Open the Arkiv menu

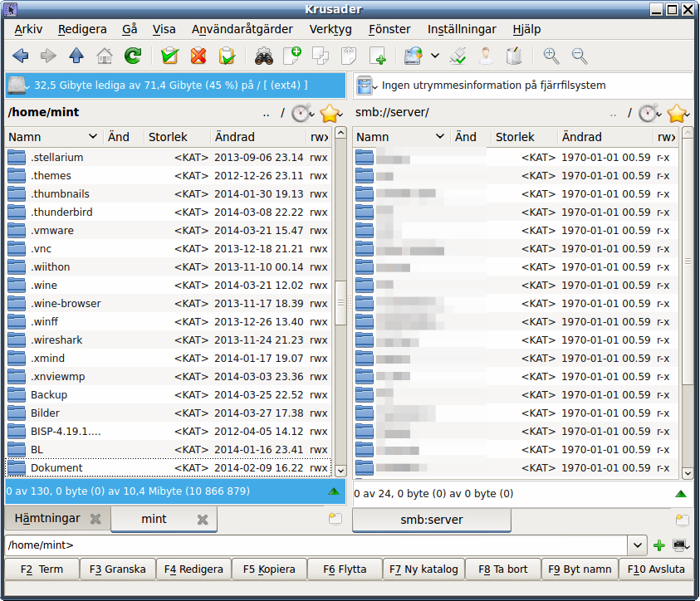click(28, 29)
